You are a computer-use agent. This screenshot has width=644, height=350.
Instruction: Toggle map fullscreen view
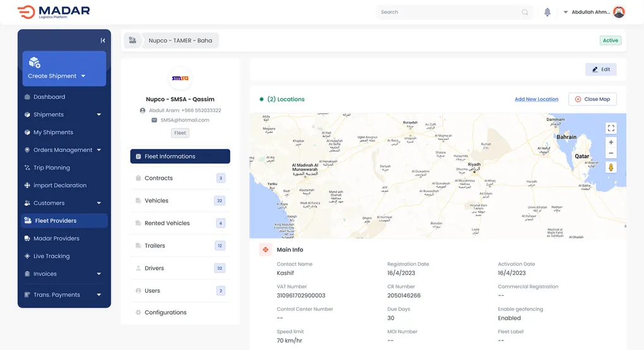point(611,128)
